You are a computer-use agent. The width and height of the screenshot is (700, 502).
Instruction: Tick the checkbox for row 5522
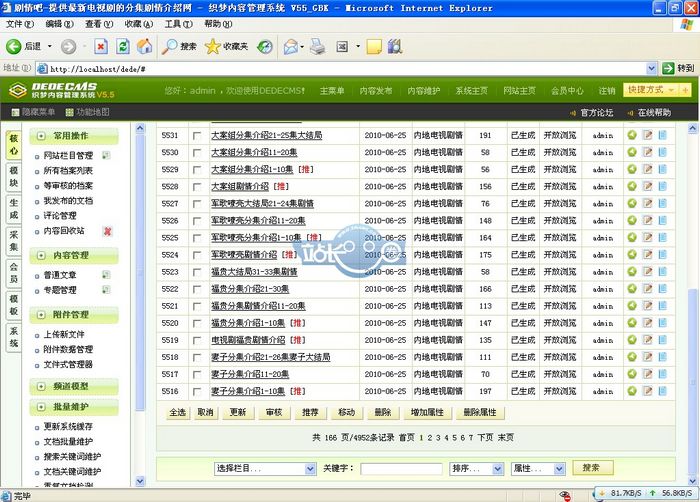tap(197, 289)
